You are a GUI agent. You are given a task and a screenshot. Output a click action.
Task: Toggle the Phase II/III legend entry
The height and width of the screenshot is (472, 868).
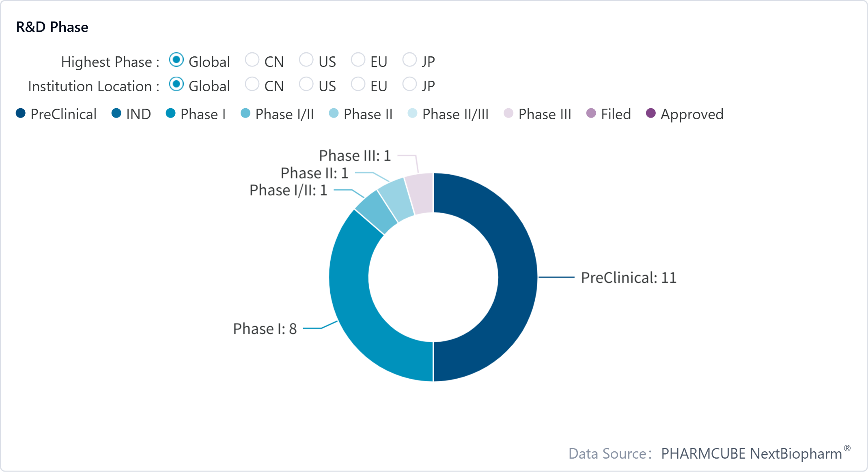click(448, 114)
